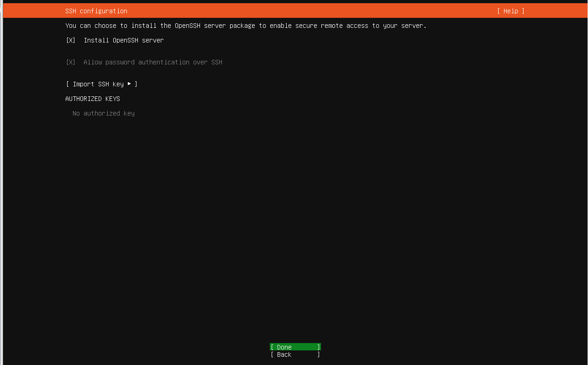Open the installer Help menu
Screen dimensions: 588x365
click(x=510, y=11)
